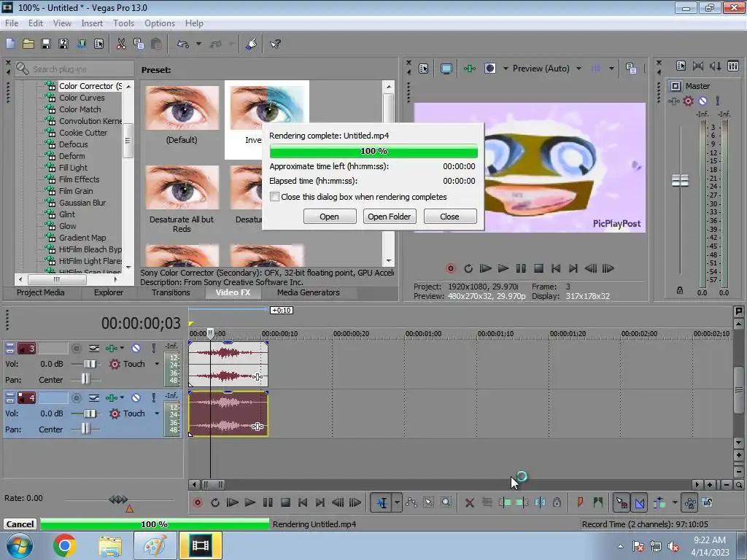This screenshot has height=560, width=747.
Task: Click the Split Screen View icon in preview
Action: 489,69
